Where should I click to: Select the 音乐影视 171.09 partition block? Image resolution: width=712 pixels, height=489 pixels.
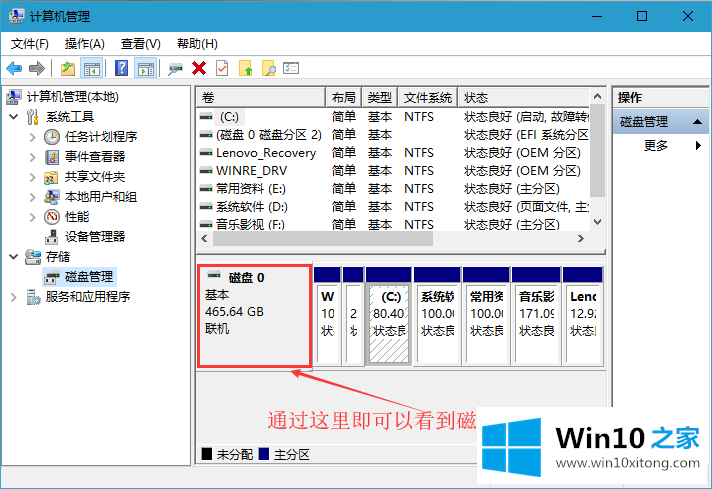(x=536, y=316)
